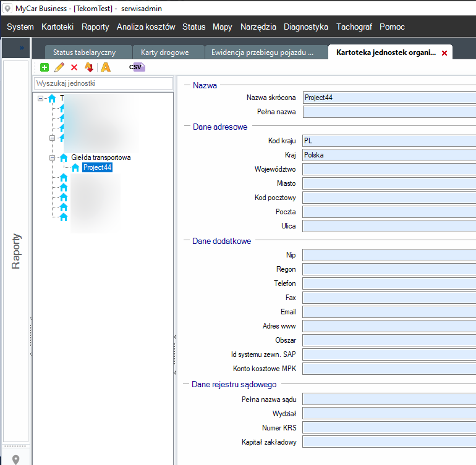This screenshot has width=476, height=465.
Task: Click the Poczta field
Action: click(389, 212)
